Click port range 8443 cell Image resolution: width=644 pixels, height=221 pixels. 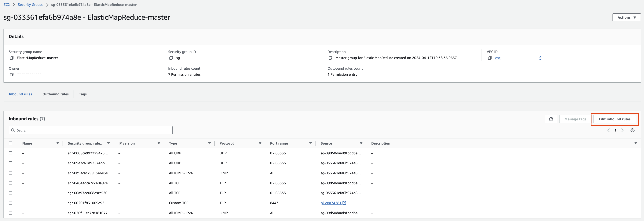274,203
